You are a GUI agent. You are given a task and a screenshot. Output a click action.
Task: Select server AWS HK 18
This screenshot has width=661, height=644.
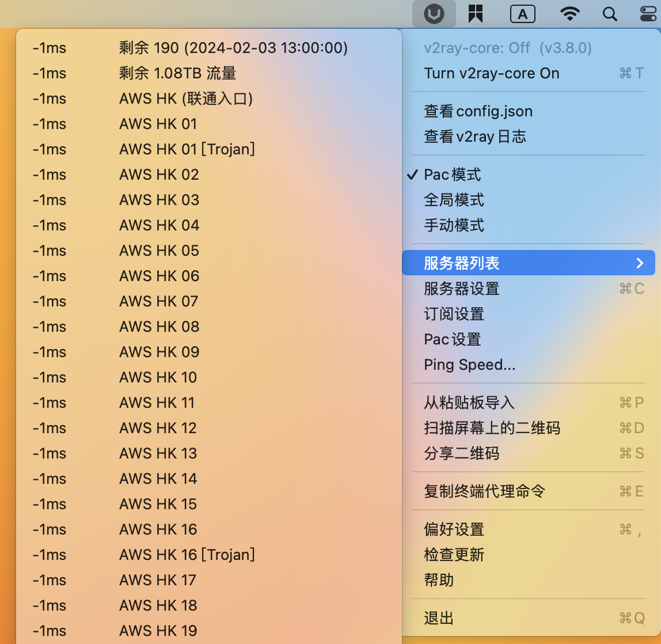(x=209, y=605)
